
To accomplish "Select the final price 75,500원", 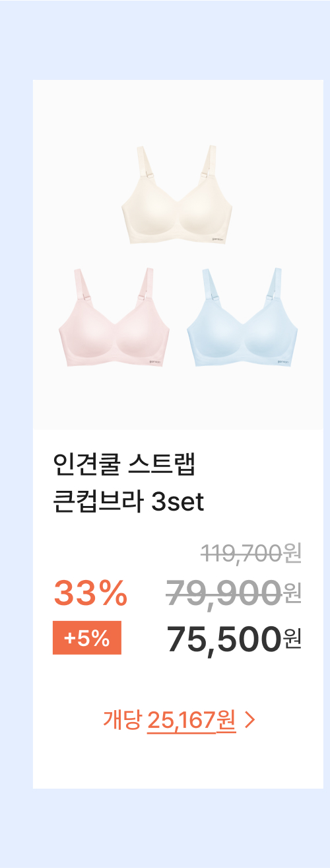I will 234,638.
